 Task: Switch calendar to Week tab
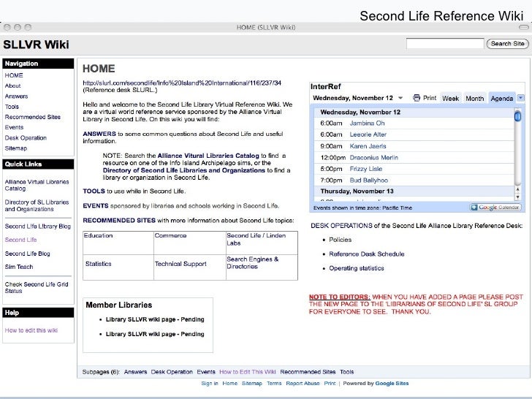tap(451, 98)
